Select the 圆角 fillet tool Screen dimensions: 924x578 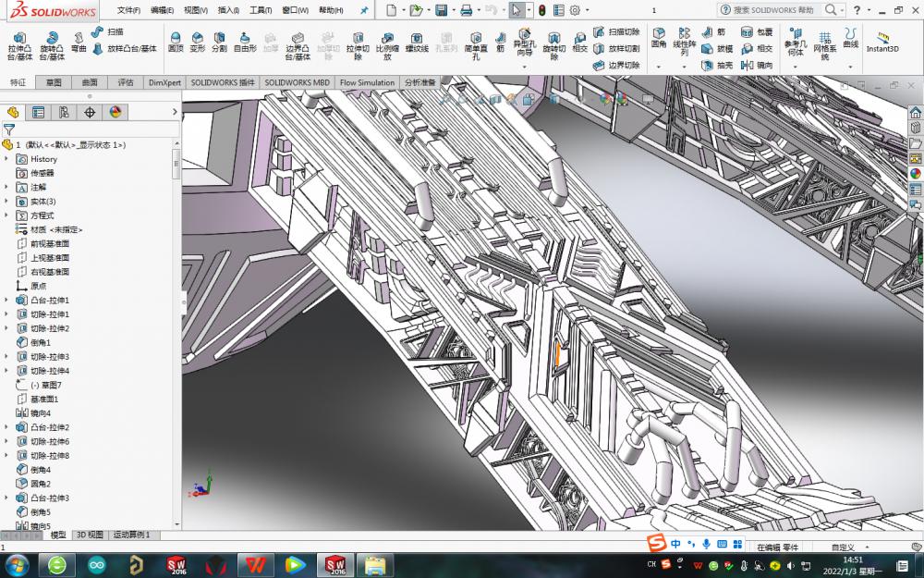pyautogui.click(x=659, y=38)
